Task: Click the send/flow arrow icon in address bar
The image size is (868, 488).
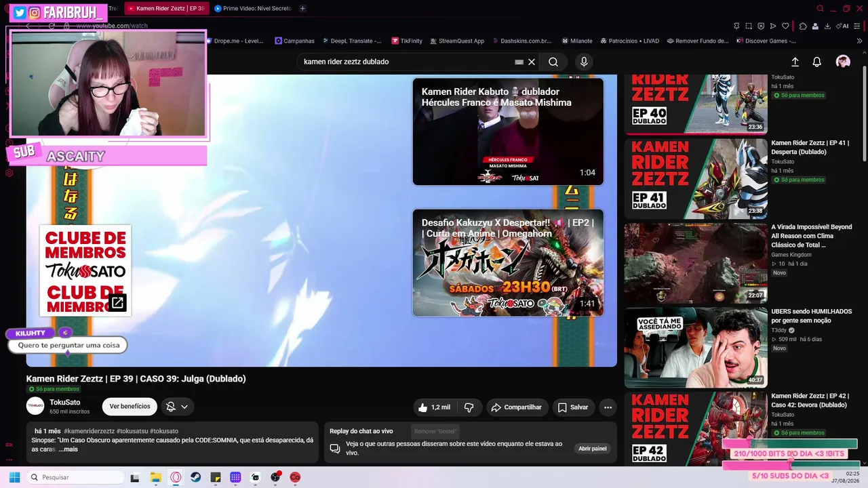Action: coord(773,26)
